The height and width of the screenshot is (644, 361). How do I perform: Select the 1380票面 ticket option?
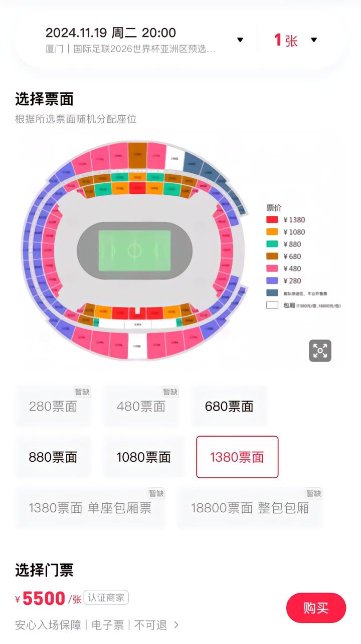(237, 457)
